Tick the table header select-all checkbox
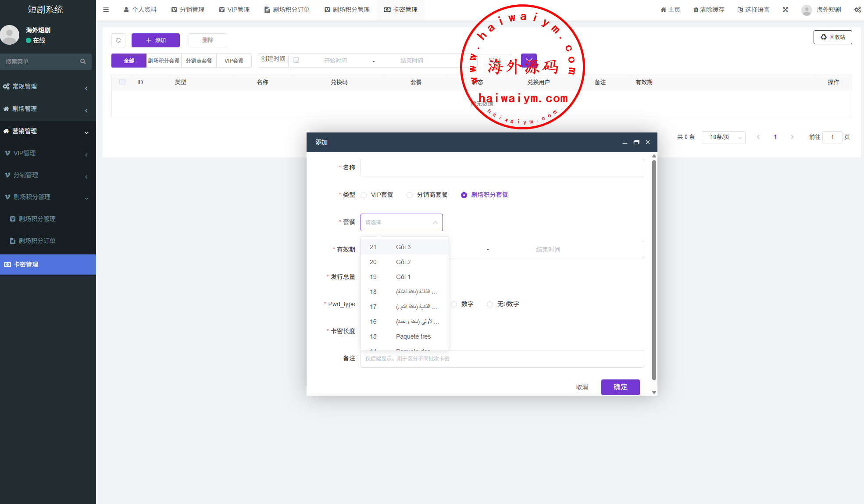This screenshot has height=504, width=864. click(x=122, y=82)
